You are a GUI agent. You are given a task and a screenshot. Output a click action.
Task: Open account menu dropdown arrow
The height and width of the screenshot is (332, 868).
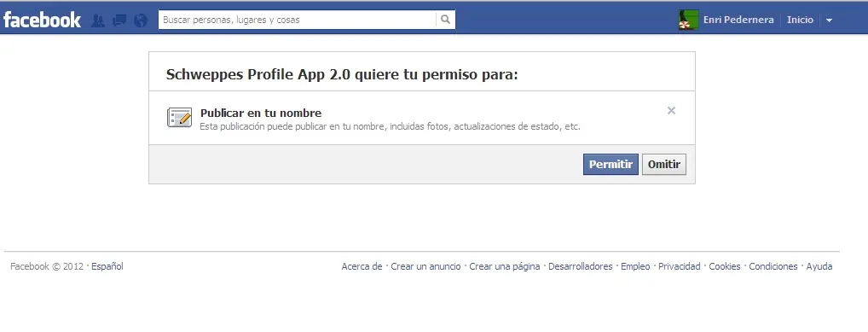(x=829, y=20)
